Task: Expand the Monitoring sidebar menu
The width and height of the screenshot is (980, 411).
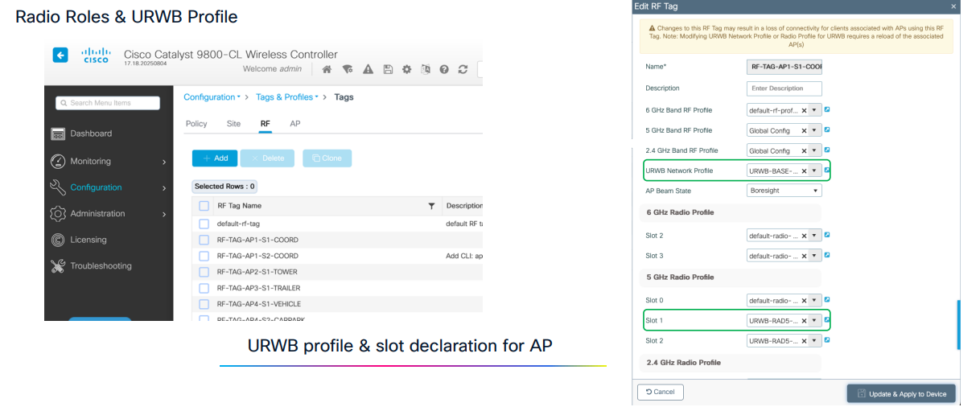Action: (x=109, y=161)
